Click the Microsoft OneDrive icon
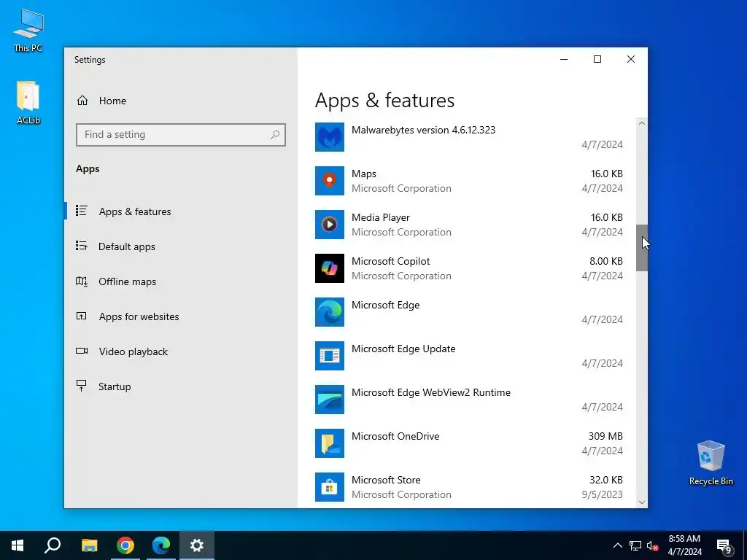 329,444
